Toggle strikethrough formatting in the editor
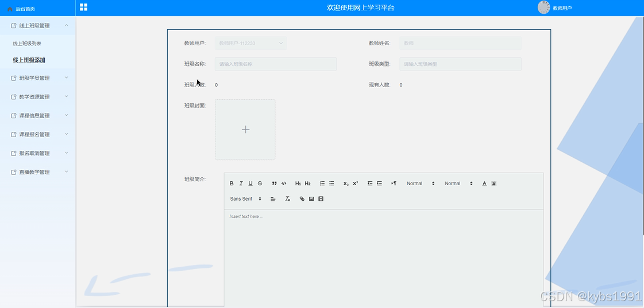Screen dimensions: 644x308 pos(260,184)
